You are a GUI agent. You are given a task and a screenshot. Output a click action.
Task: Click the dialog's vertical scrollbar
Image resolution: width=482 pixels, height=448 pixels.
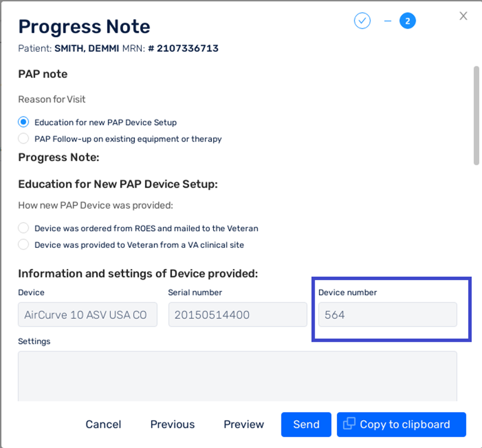[x=476, y=115]
